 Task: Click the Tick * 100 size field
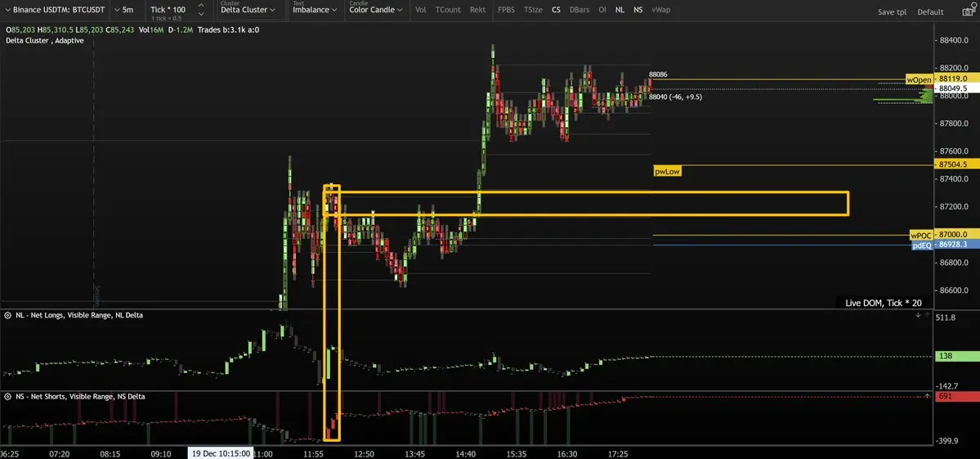168,10
